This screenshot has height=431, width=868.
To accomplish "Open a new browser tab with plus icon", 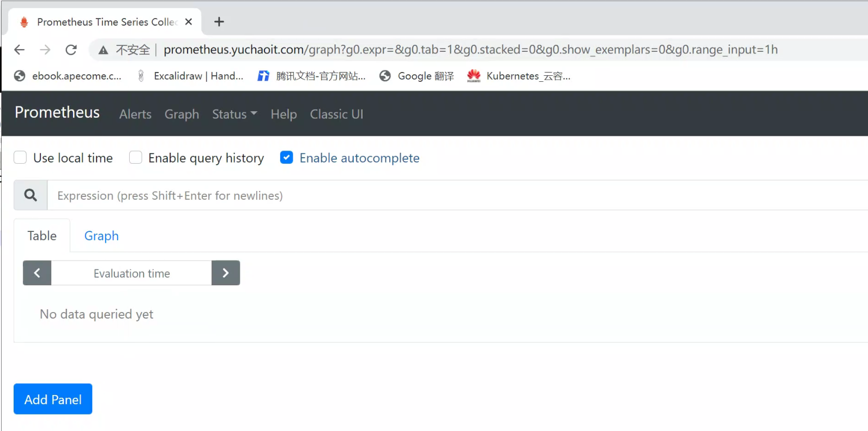I will point(219,22).
